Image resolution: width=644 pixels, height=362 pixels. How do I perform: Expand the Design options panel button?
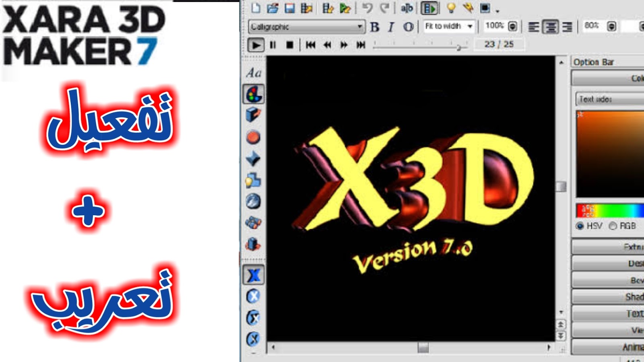(x=608, y=263)
